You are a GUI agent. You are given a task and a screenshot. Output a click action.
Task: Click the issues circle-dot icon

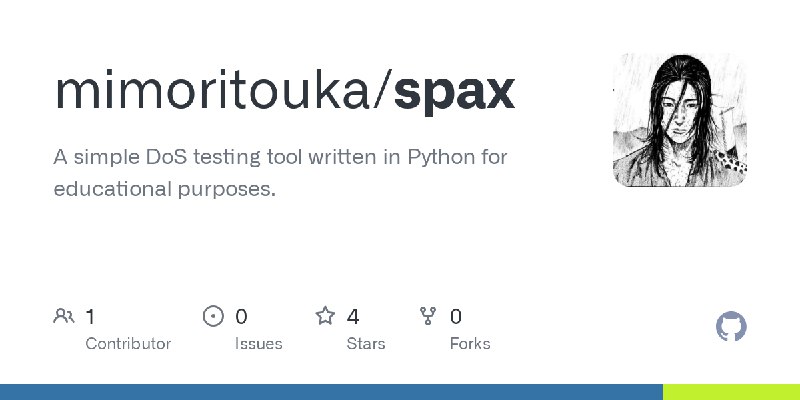[213, 316]
